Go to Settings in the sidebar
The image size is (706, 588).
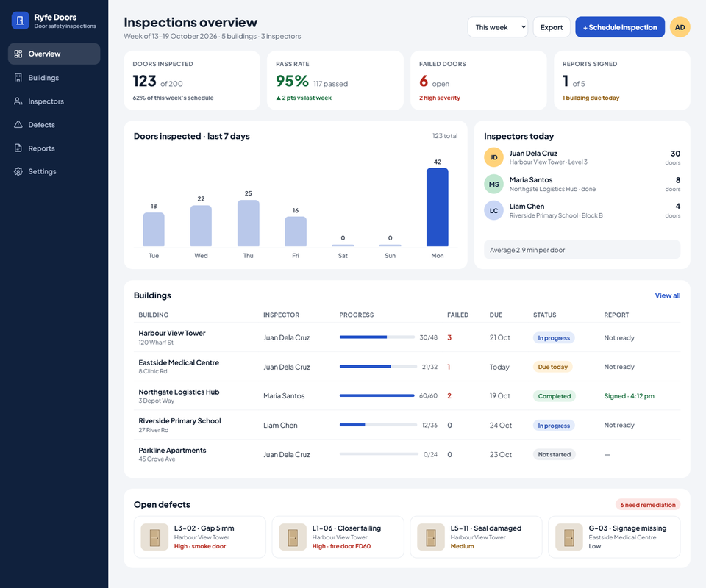pyautogui.click(x=54, y=171)
